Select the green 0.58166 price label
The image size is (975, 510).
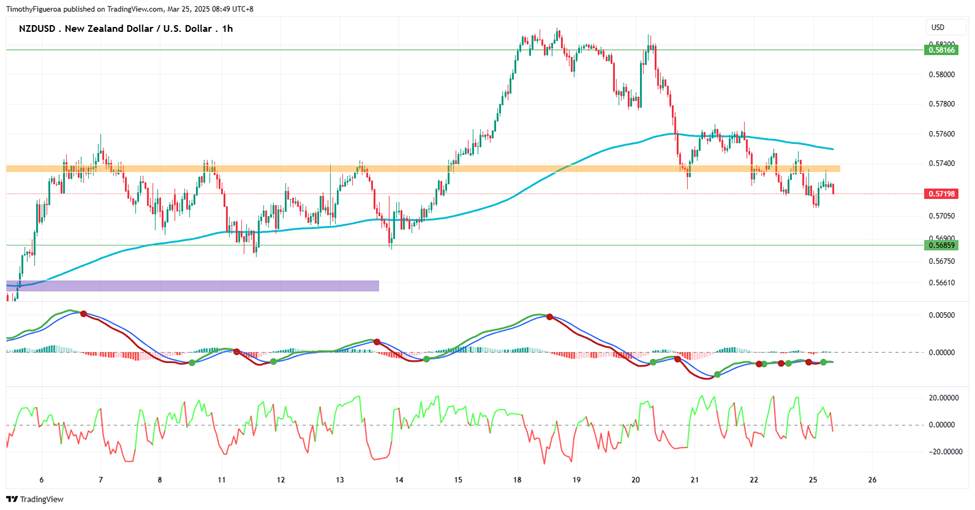pos(941,50)
